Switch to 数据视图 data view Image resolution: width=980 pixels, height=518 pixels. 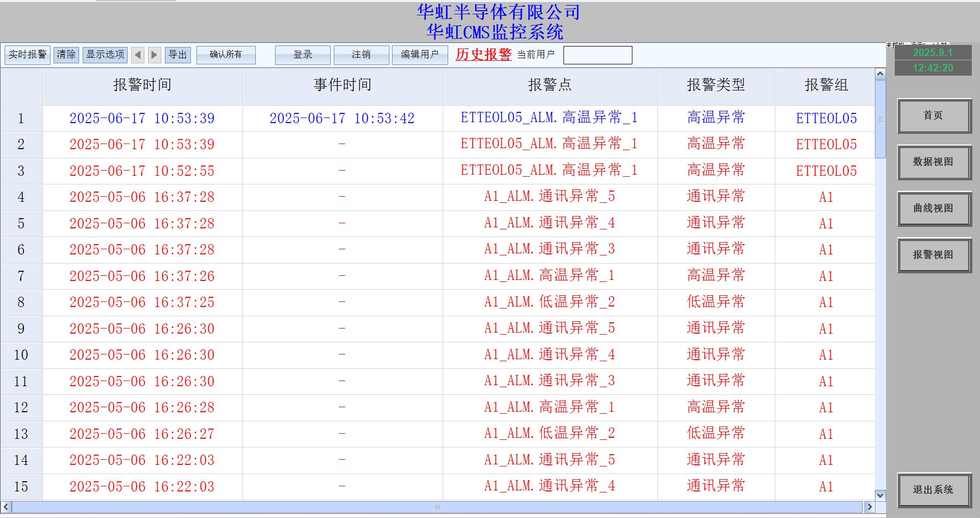934,162
